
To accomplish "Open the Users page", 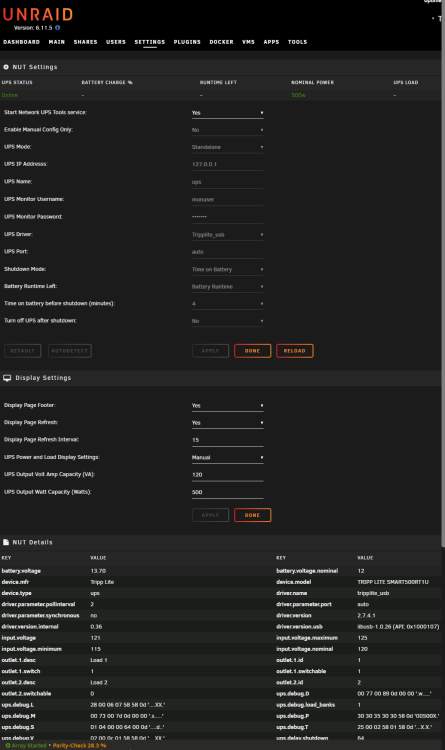I will (x=116, y=42).
